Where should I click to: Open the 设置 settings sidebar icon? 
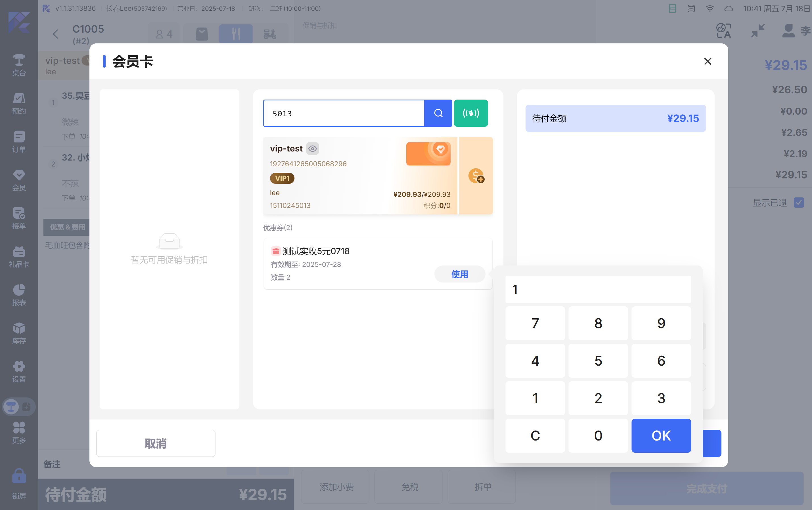[x=19, y=372]
